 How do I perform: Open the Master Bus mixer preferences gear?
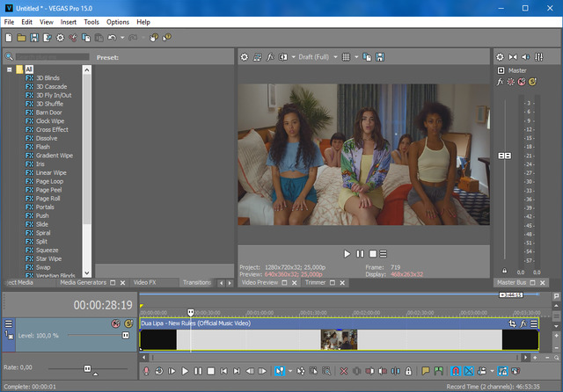click(x=500, y=57)
